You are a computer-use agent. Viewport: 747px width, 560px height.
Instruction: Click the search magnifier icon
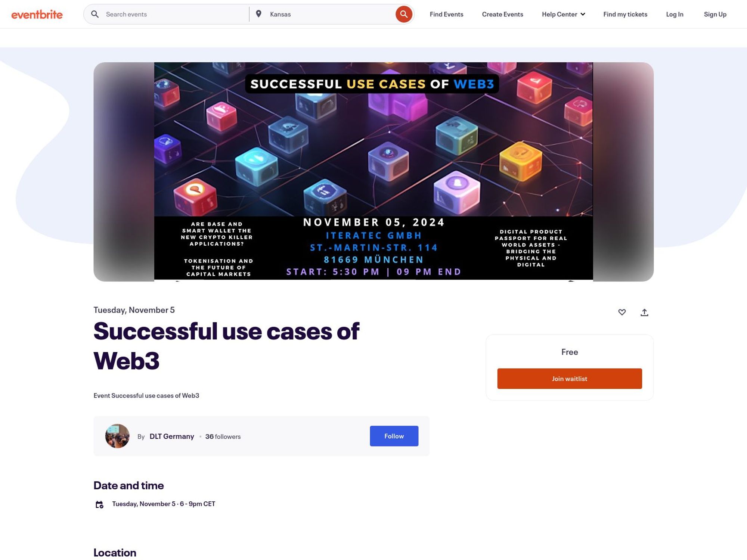point(404,14)
